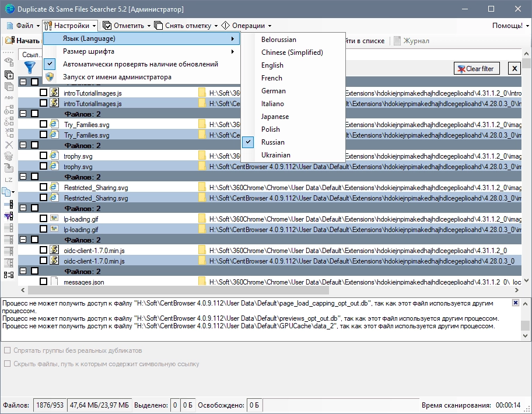This screenshot has height=414, width=532.
Task: Collapse the group above lp-loading.gif
Action: tap(23, 208)
